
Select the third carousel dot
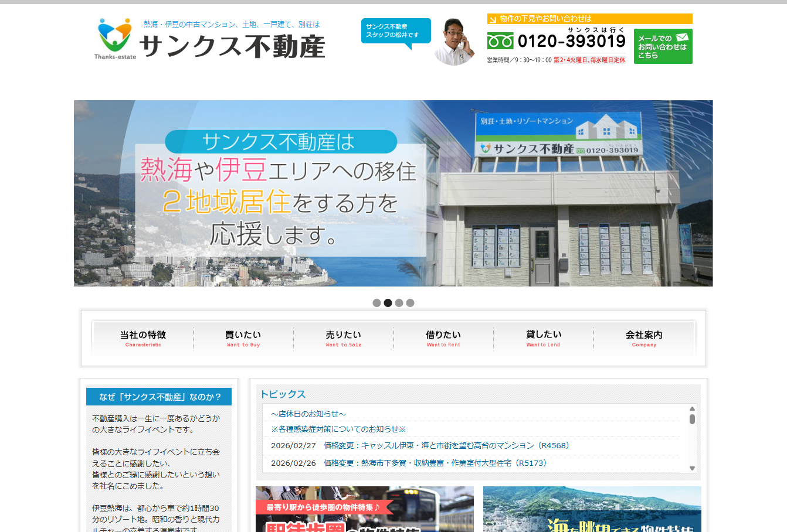[x=399, y=303]
